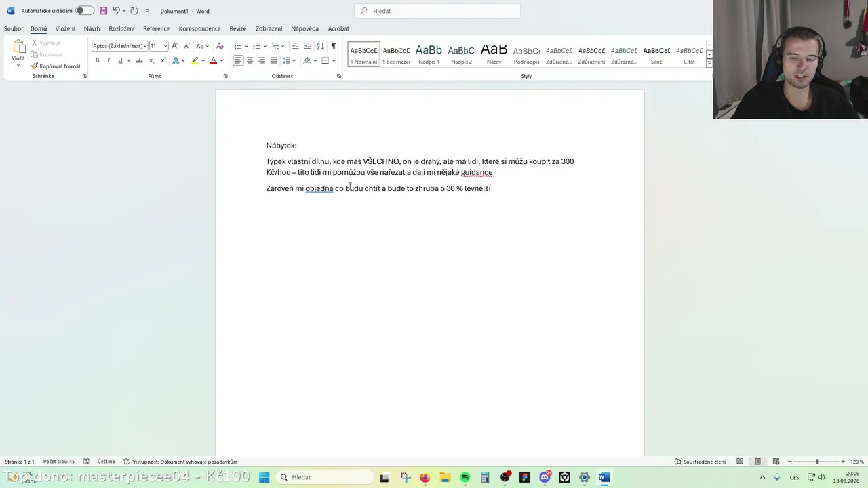
Task: Center the text
Action: tap(250, 60)
